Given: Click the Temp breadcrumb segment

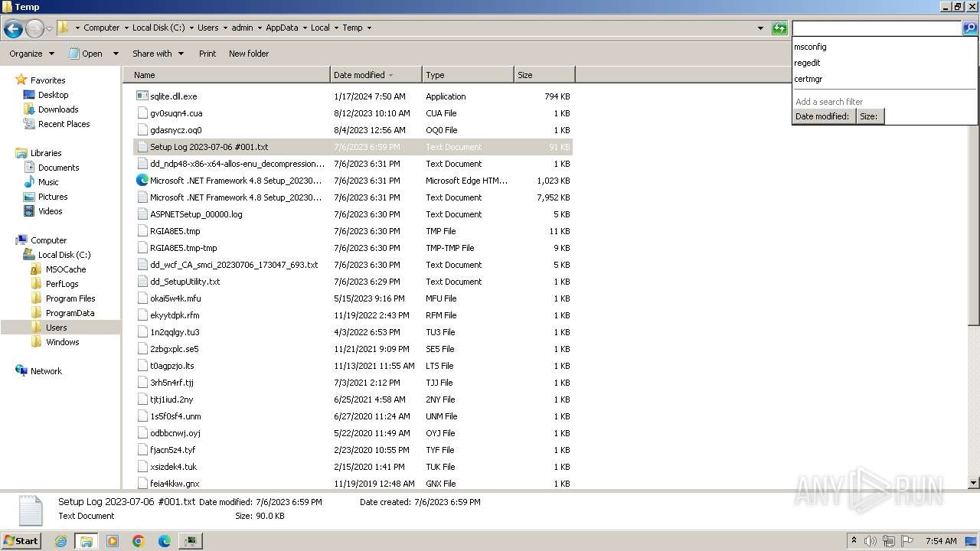Looking at the screenshot, I should tap(352, 28).
